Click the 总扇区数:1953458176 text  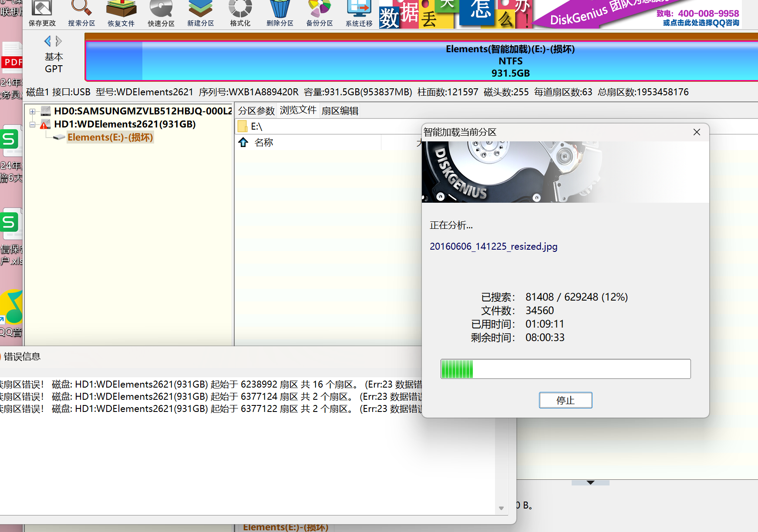[643, 92]
